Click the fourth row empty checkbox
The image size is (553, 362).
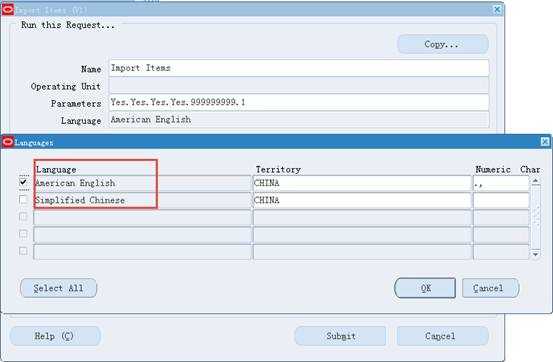23,234
